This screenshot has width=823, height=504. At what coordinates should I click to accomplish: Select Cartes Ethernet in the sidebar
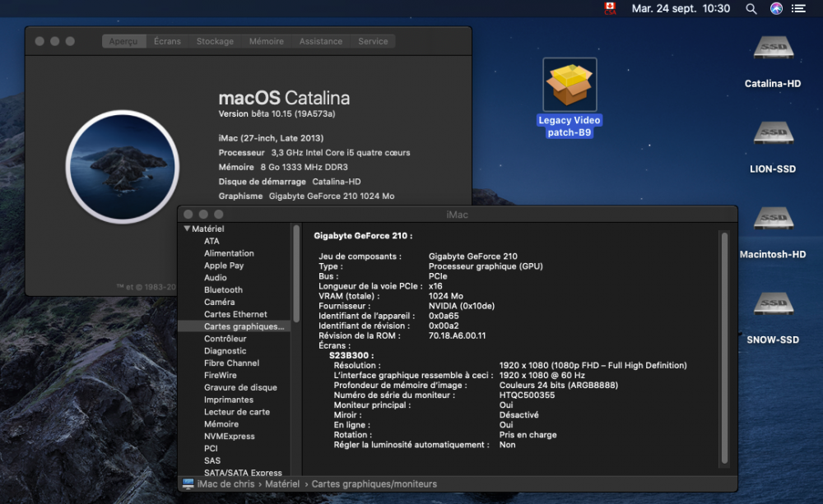point(235,314)
